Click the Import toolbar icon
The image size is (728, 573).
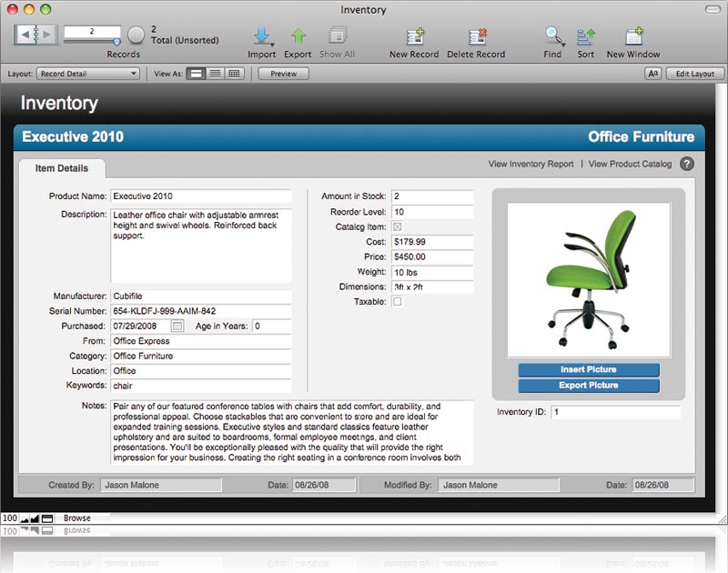(262, 36)
